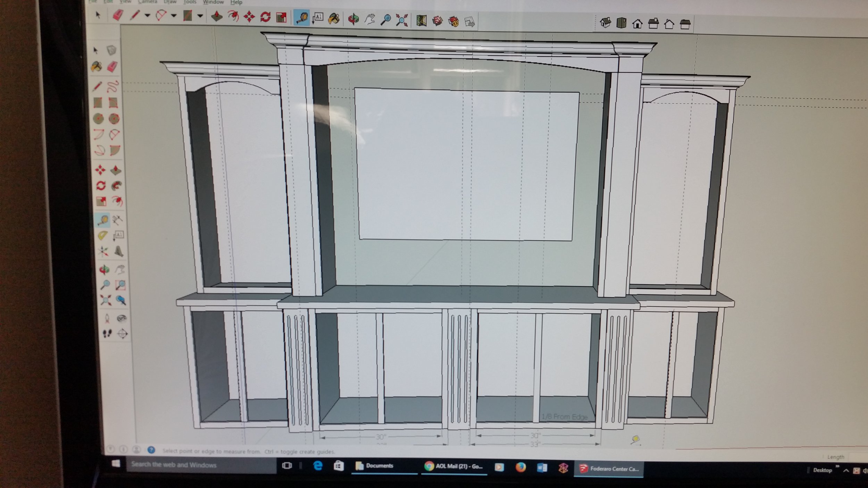Switch to Right view in the Views toolbar
The width and height of the screenshot is (868, 488).
[x=653, y=24]
